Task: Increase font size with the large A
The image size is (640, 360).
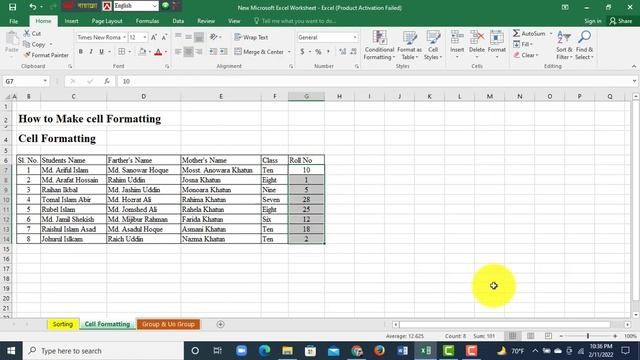Action: click(154, 37)
